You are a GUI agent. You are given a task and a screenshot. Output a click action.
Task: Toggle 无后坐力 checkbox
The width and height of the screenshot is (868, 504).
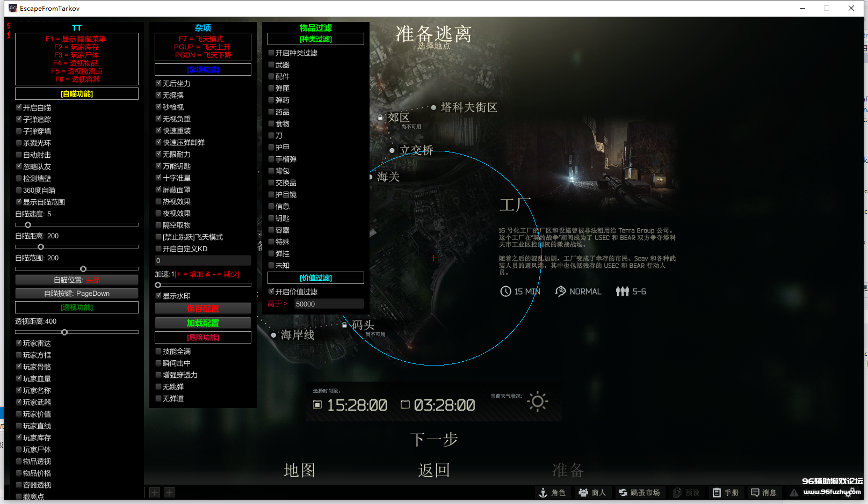click(158, 83)
